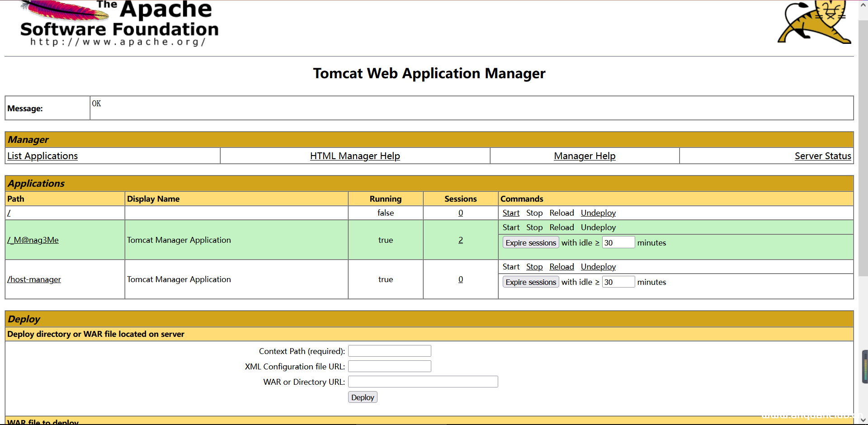
Task: Stop the /host-manager application
Action: tap(534, 267)
